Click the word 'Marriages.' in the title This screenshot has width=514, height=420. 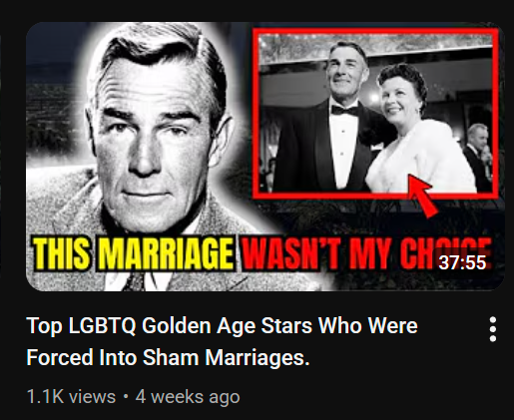pos(257,357)
